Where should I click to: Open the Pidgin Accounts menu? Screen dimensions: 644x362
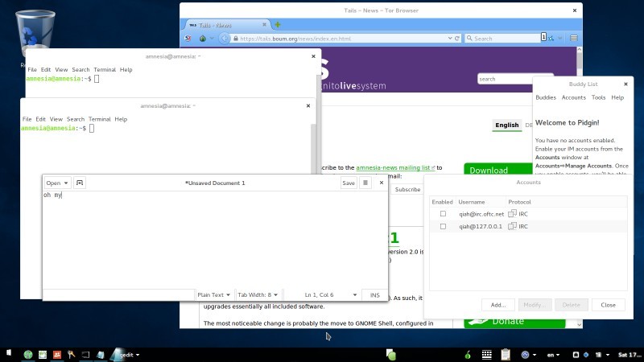[574, 97]
